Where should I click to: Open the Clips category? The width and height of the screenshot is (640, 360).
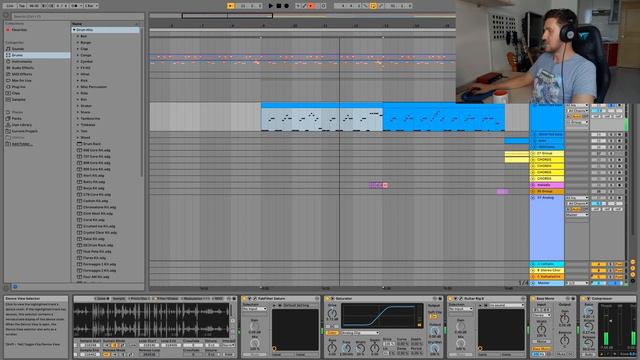pos(16,93)
